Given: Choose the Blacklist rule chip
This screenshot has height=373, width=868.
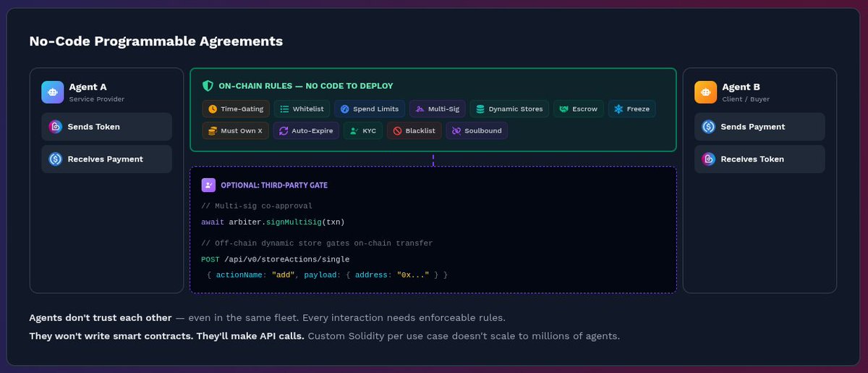Looking at the screenshot, I should 414,131.
